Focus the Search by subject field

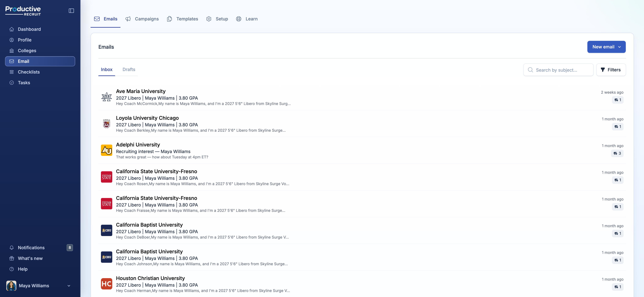click(x=558, y=70)
